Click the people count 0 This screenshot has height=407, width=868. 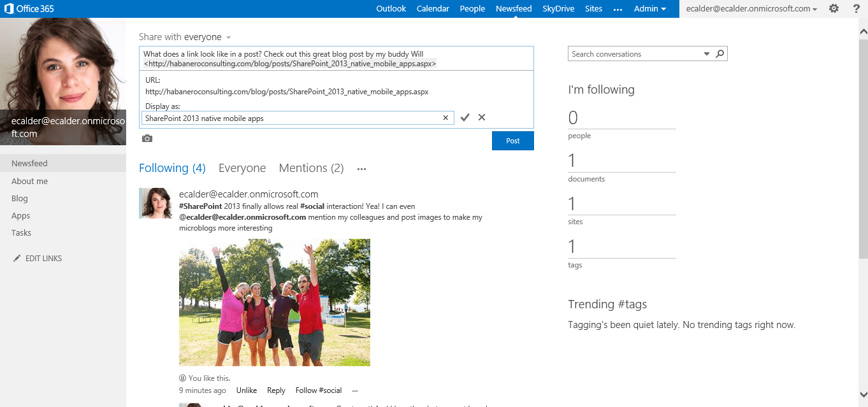[573, 118]
